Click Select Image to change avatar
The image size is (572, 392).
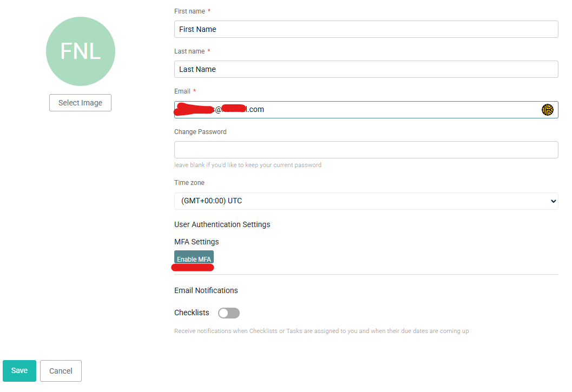point(80,102)
